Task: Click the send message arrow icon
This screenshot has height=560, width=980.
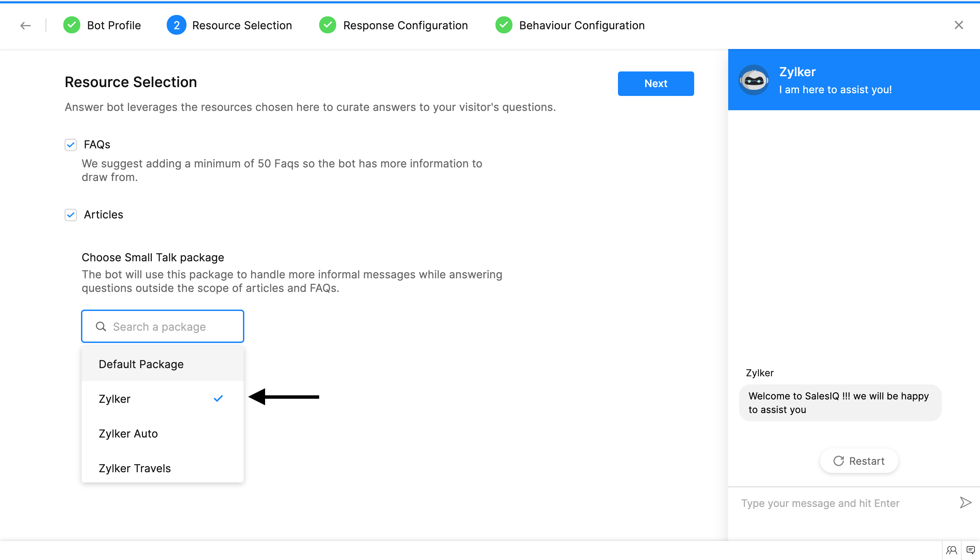Action: (965, 503)
